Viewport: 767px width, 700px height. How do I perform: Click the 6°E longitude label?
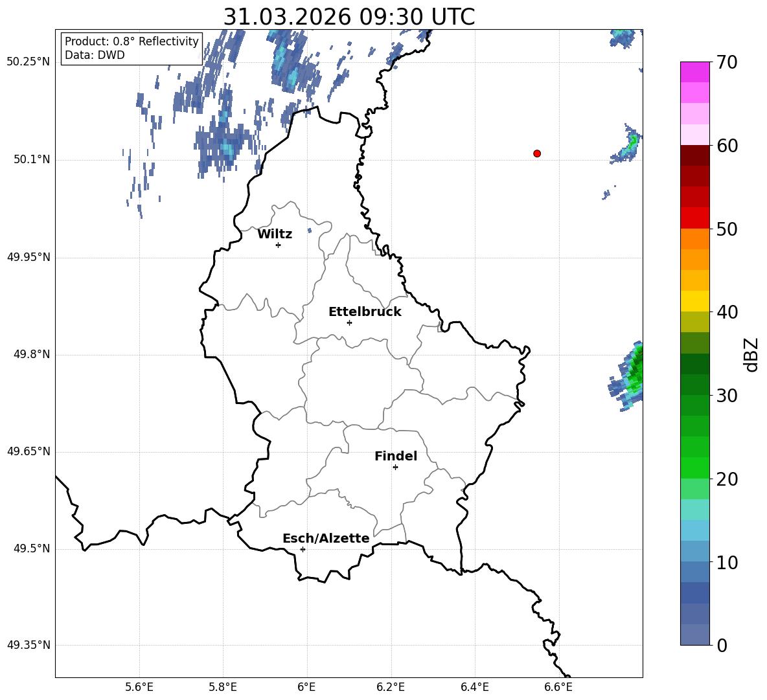coord(306,687)
